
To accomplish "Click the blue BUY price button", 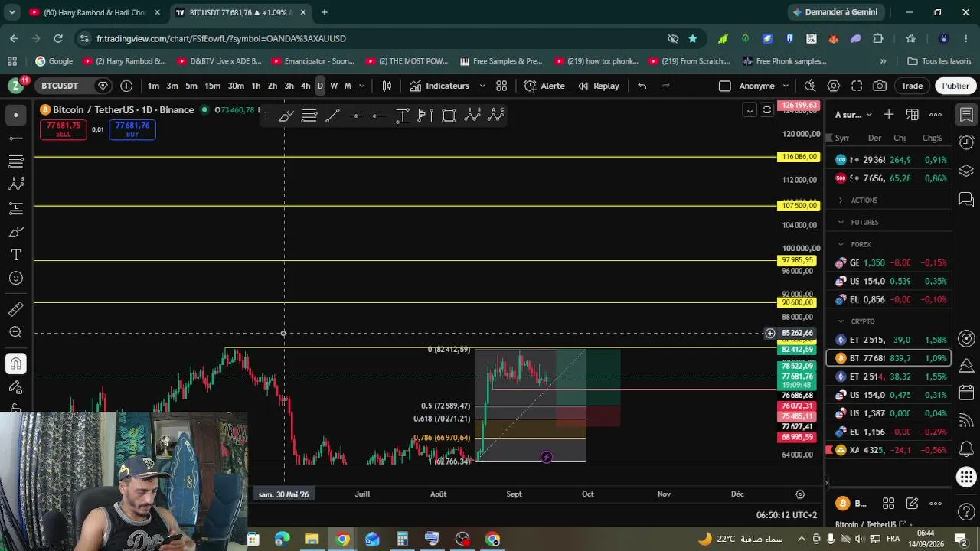I will (132, 130).
